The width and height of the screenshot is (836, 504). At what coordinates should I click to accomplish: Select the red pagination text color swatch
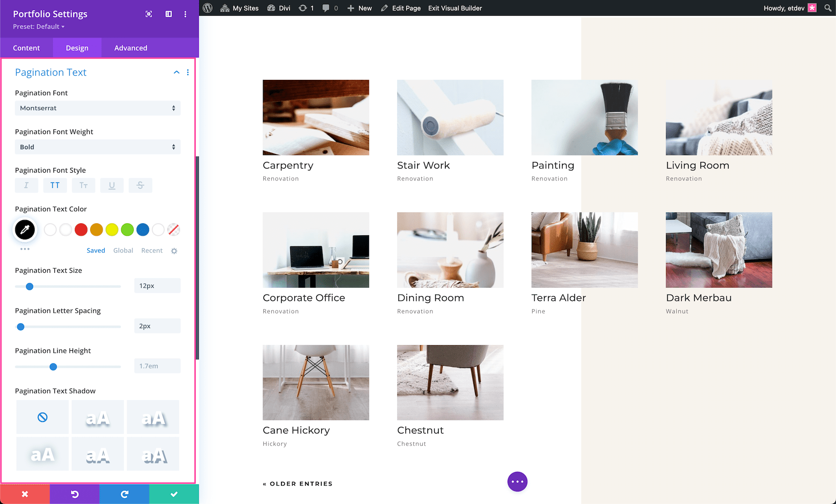(x=81, y=230)
